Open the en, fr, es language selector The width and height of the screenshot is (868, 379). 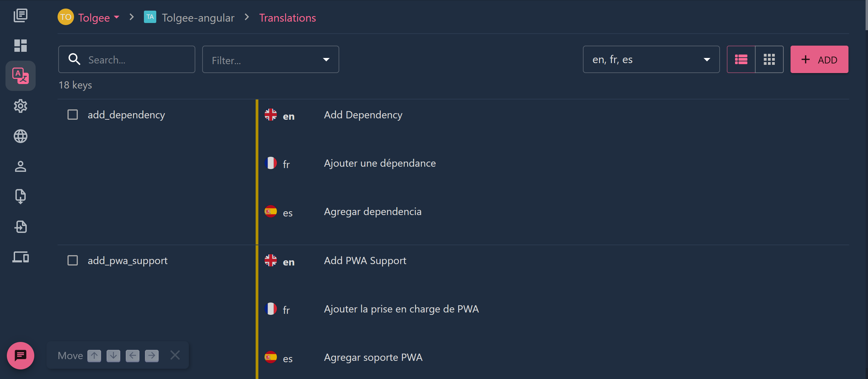pyautogui.click(x=651, y=59)
